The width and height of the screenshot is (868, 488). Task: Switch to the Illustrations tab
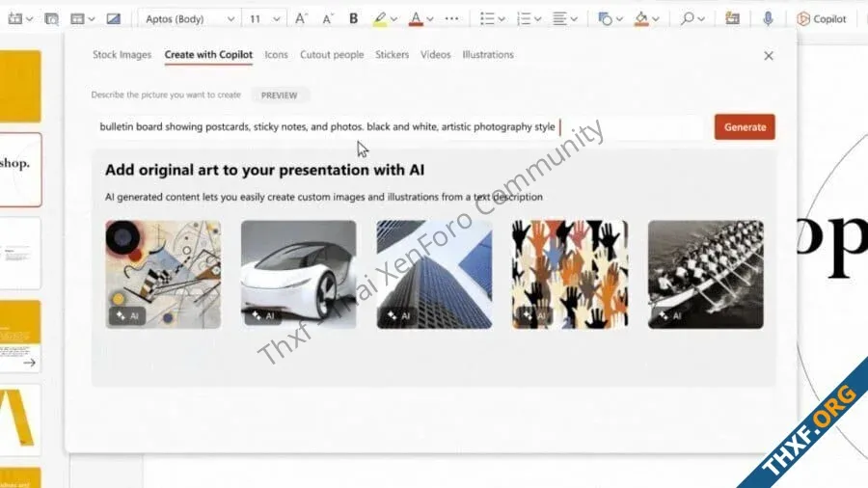pos(488,55)
